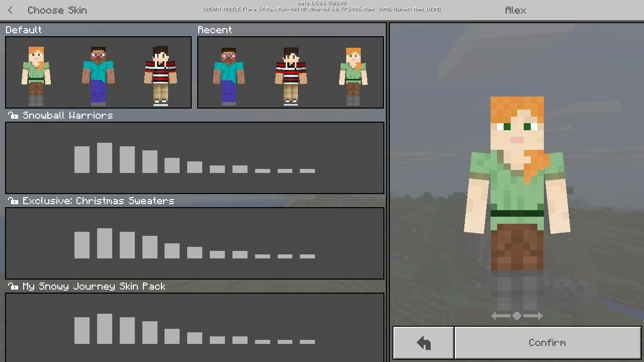
Task: Select the Steve skin under Recent
Action: [229, 76]
